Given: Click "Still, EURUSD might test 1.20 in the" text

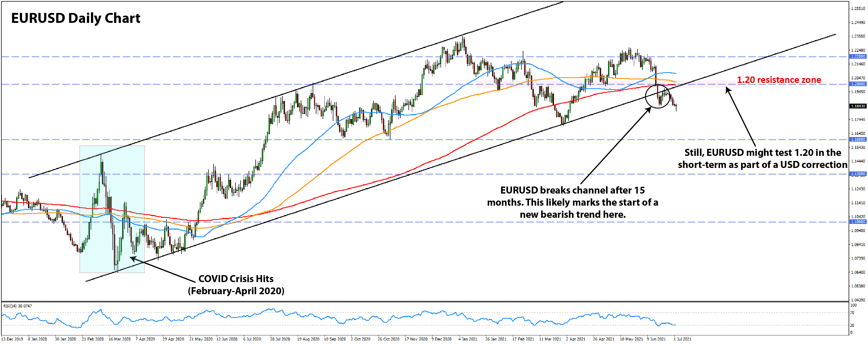Looking at the screenshot, I should click(763, 152).
